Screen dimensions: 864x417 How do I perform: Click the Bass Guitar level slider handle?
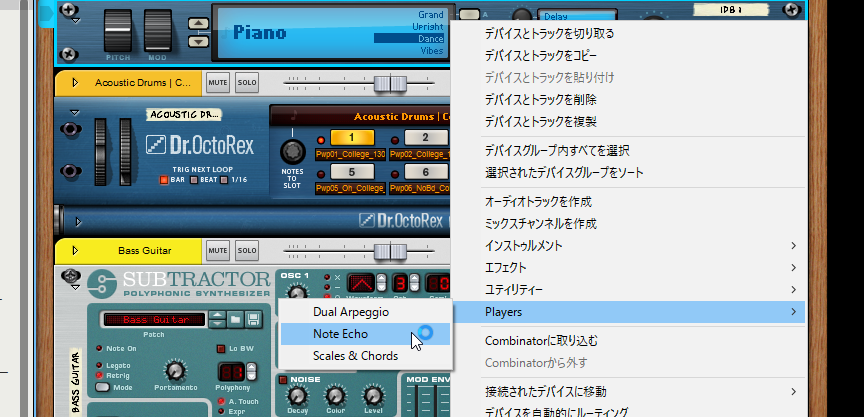coord(391,251)
